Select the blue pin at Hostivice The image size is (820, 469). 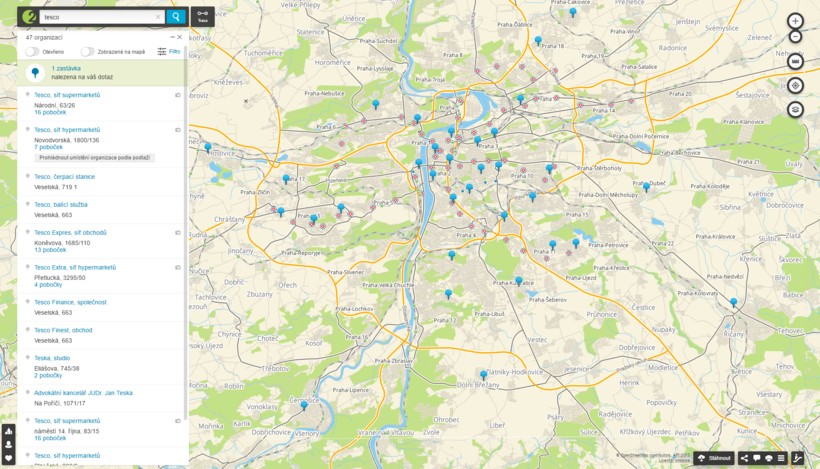(208, 147)
